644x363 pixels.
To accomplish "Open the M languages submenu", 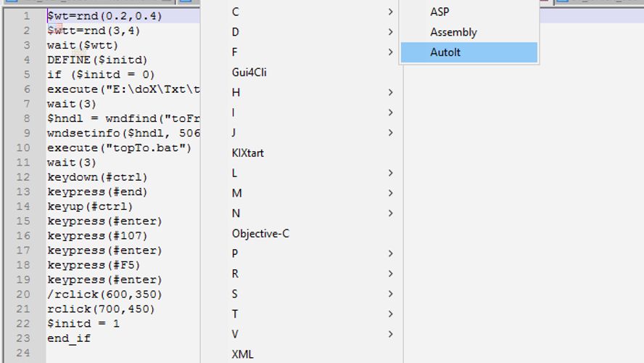I will coord(391,193).
